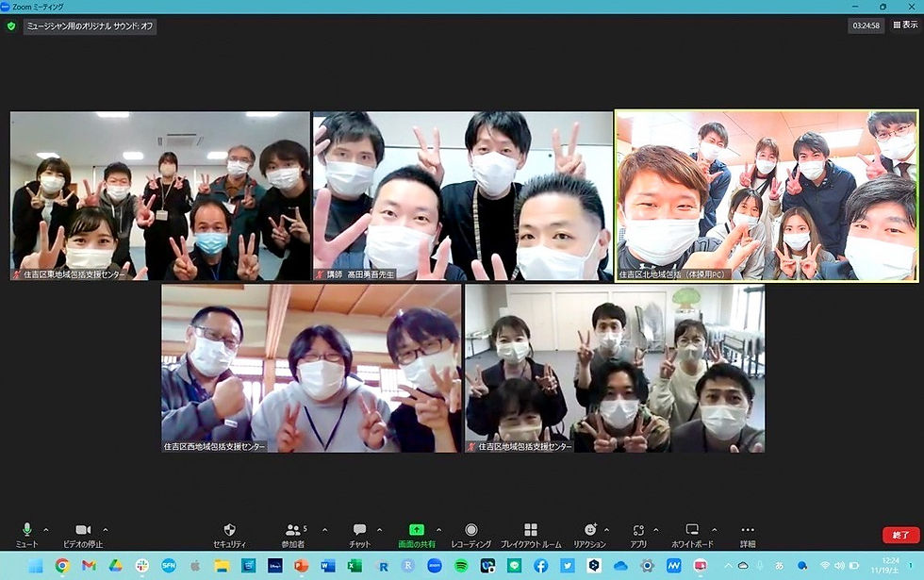Open the Participants panel
This screenshot has width=924, height=580.
tap(293, 535)
